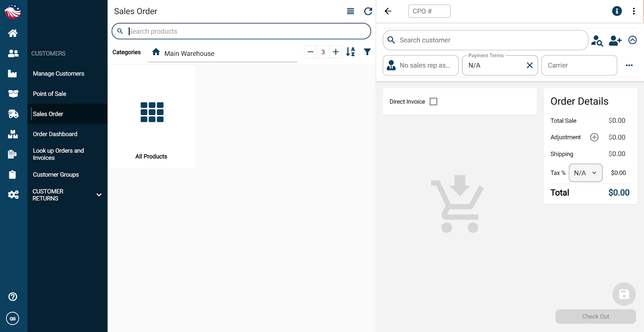Open the clipboard icon in the sidebar
This screenshot has height=332, width=644.
(12, 174)
